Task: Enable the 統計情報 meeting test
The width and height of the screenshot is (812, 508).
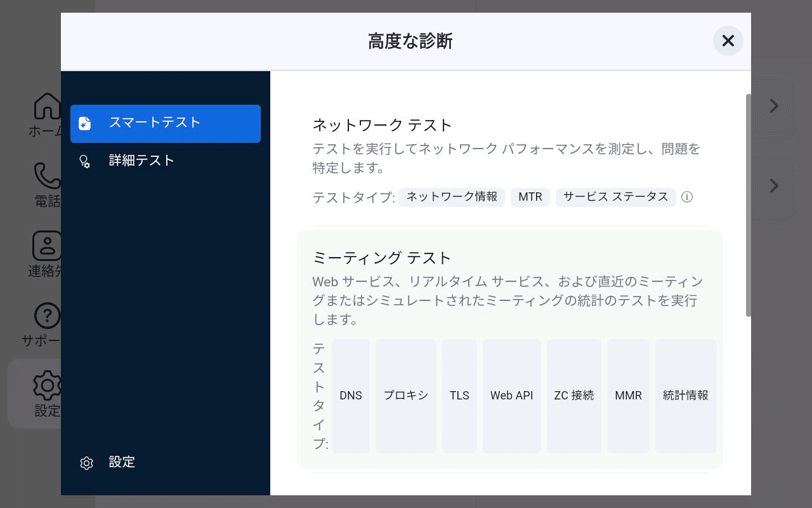Action: (x=686, y=396)
